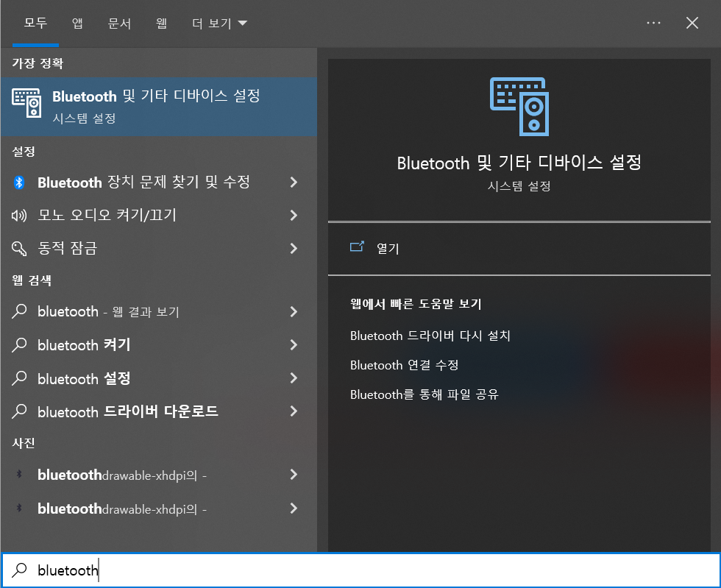Click thumbnail of first bluetoothdrawable-xhdpi photo
Screen dimensions: 721x588
click(19, 474)
